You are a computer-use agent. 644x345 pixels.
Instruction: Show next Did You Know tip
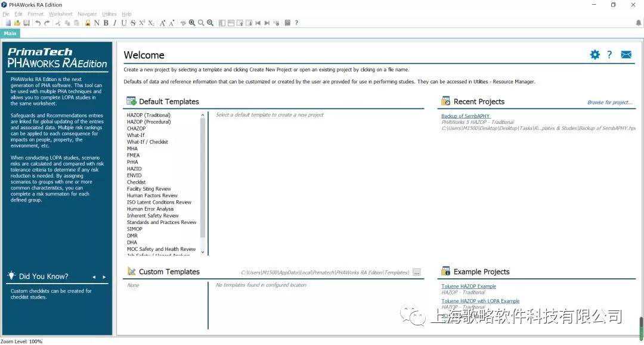(104, 277)
